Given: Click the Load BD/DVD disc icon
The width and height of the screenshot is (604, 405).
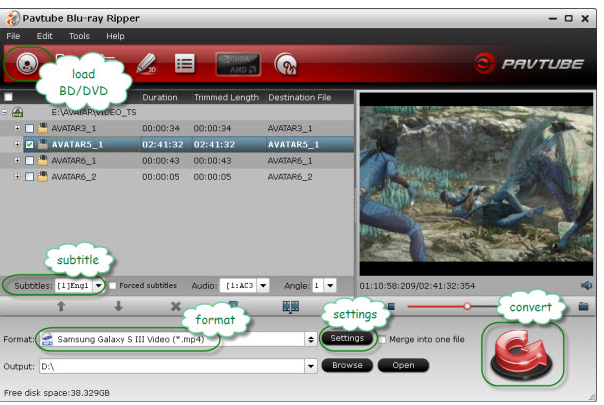Looking at the screenshot, I should pyautogui.click(x=27, y=63).
